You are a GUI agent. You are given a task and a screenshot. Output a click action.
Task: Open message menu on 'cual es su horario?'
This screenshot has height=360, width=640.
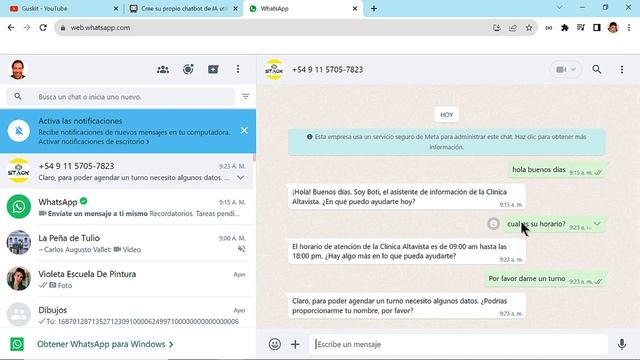tap(597, 224)
